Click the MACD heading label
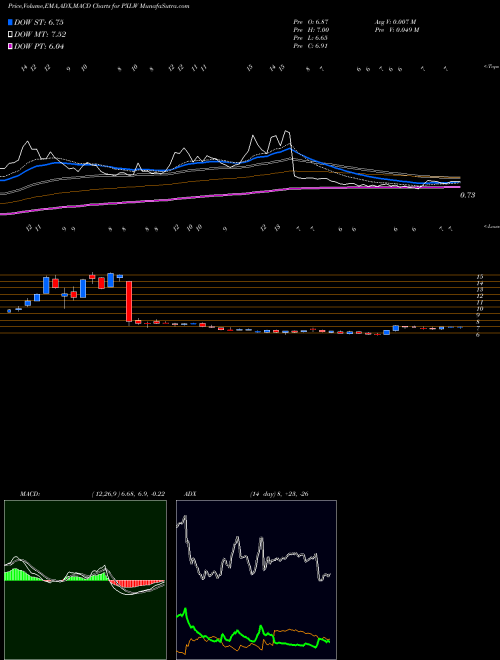The image size is (500, 660). click(x=29, y=494)
